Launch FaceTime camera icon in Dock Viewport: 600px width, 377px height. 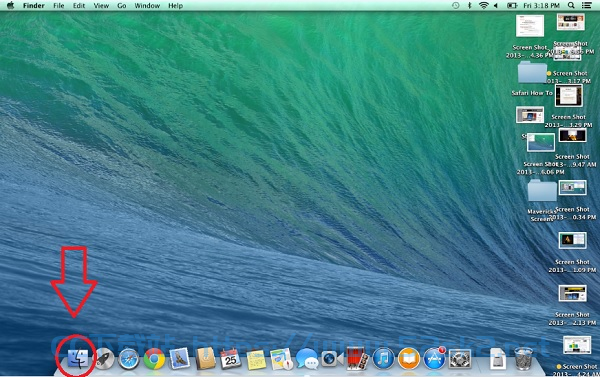pyautogui.click(x=332, y=359)
